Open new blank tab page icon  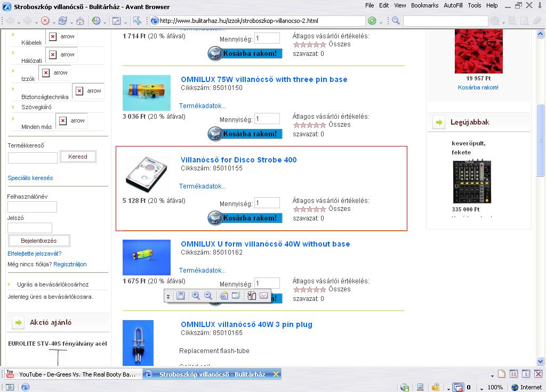(x=501, y=374)
